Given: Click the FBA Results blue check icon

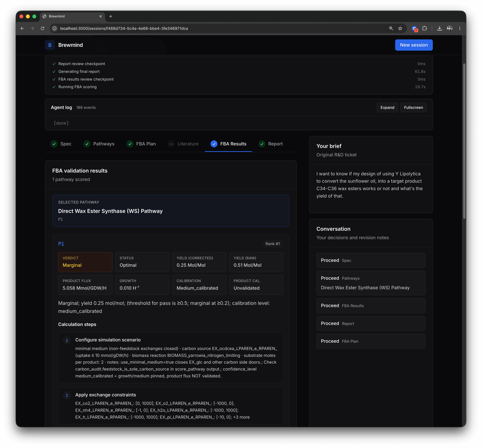Looking at the screenshot, I should (214, 144).
